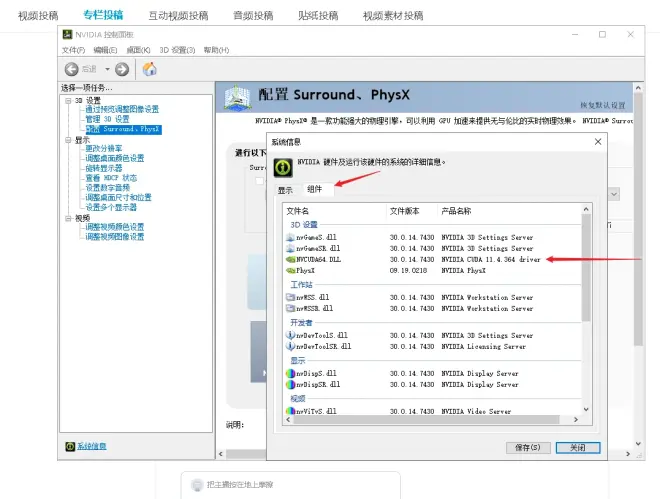660x499 pixels.
Task: Click NVIDIA control panel main scroll-up arrow
Action: pos(639,88)
